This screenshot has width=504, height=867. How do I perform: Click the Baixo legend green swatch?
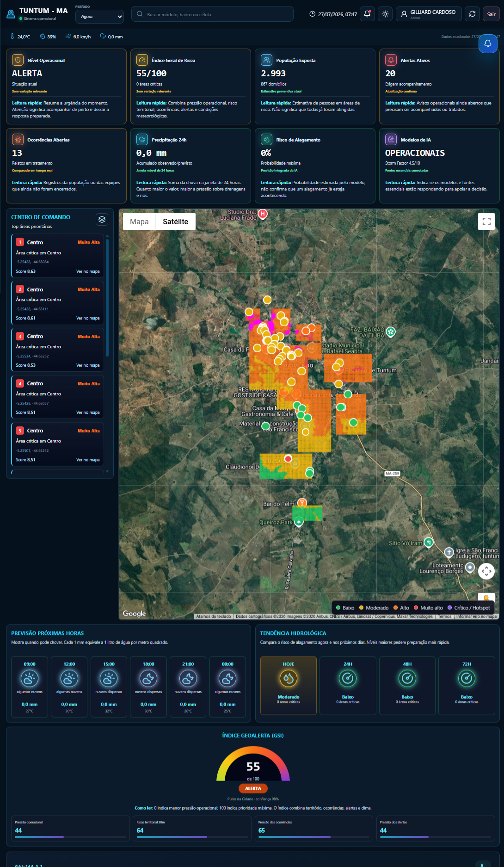pos(338,608)
